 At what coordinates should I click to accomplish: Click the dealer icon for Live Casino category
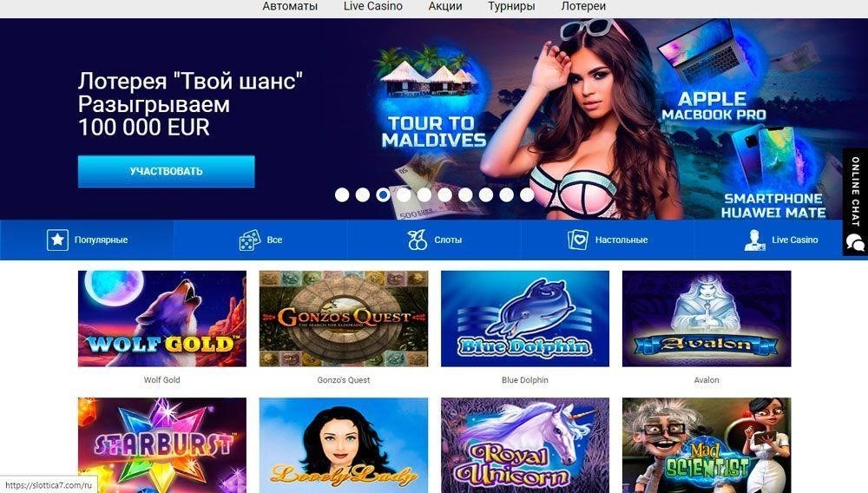tap(754, 240)
